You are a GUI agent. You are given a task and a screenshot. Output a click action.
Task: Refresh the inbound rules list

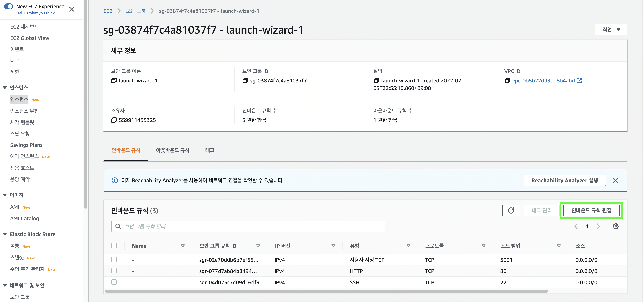click(x=511, y=210)
